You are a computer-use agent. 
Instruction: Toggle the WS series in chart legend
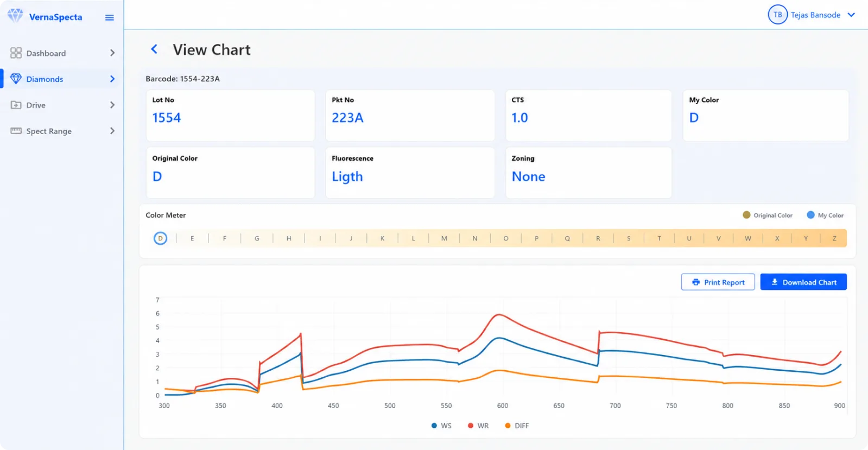click(x=441, y=426)
